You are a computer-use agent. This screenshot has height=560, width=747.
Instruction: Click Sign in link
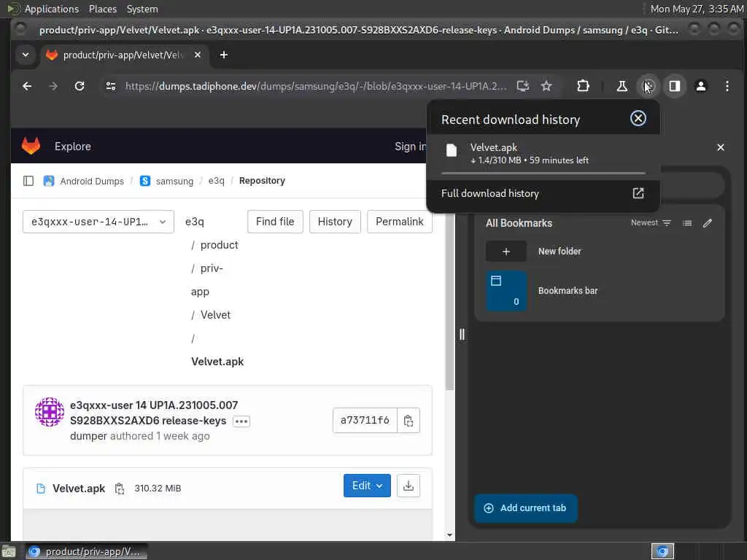click(410, 147)
